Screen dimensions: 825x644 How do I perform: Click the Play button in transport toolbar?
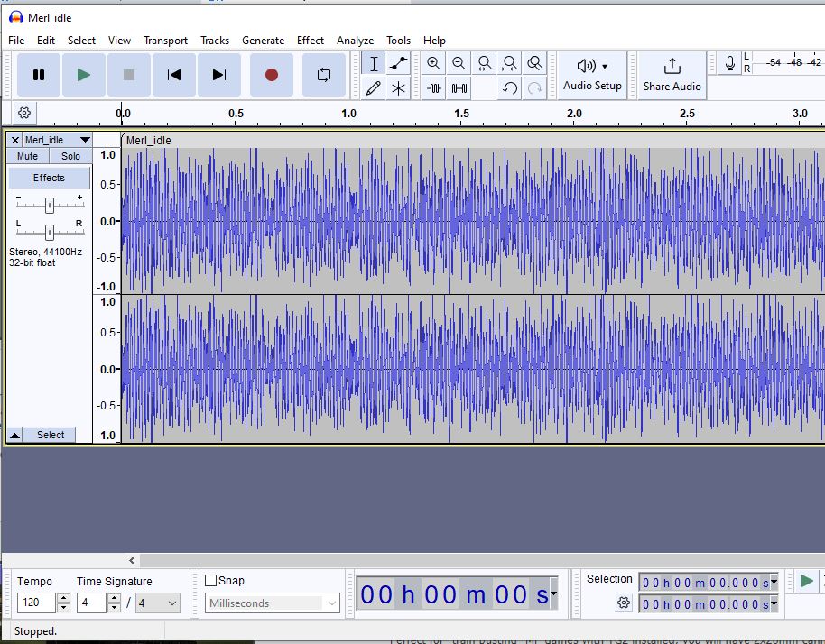[84, 75]
